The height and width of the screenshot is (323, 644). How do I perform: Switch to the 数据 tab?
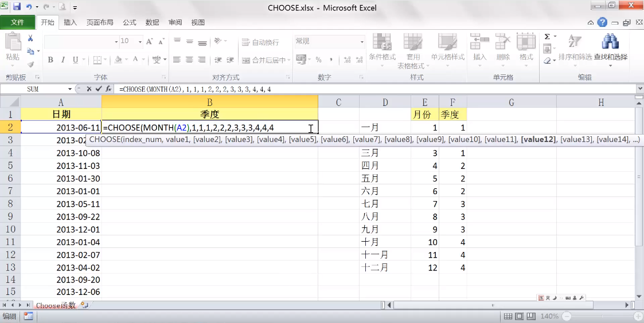tap(153, 22)
